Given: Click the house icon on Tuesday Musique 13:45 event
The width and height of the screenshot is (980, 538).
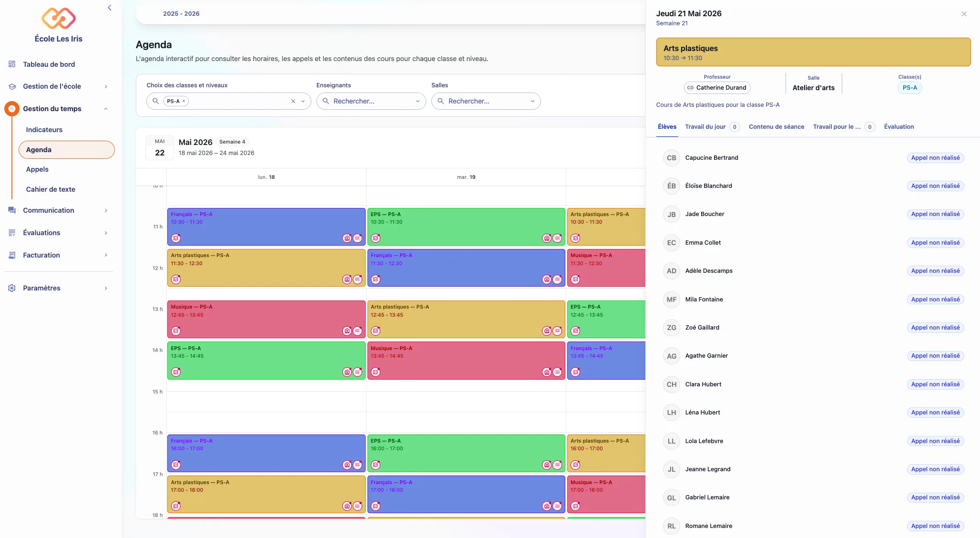Looking at the screenshot, I should [x=547, y=372].
